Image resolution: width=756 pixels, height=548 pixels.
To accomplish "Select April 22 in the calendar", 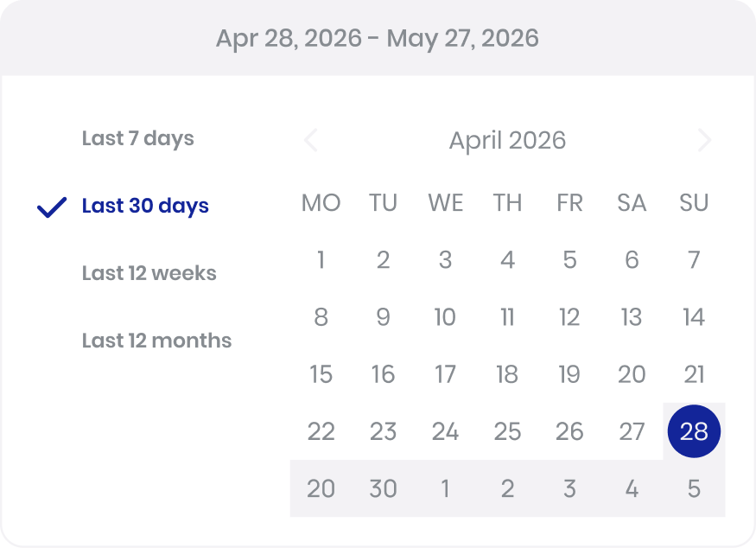I will click(321, 431).
